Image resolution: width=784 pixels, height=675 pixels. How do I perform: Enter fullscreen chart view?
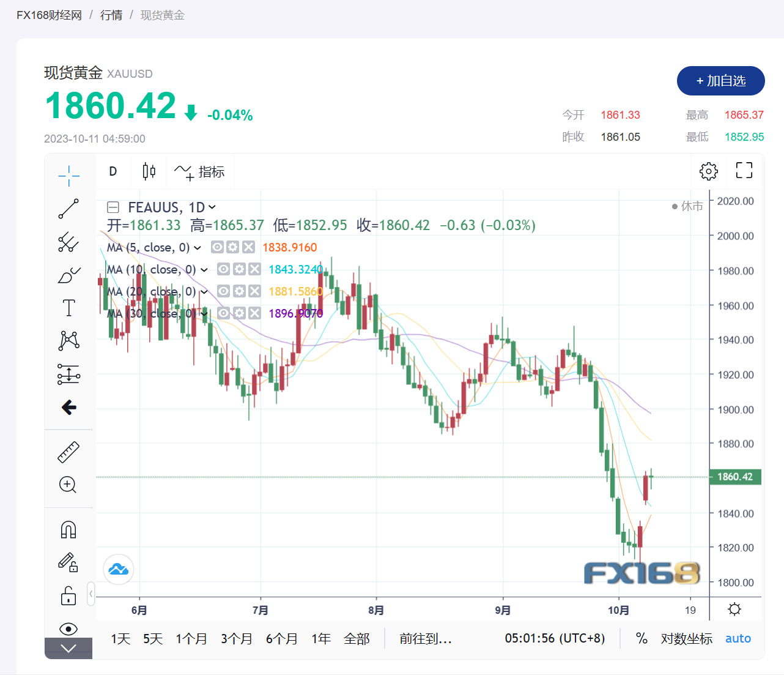pos(744,171)
